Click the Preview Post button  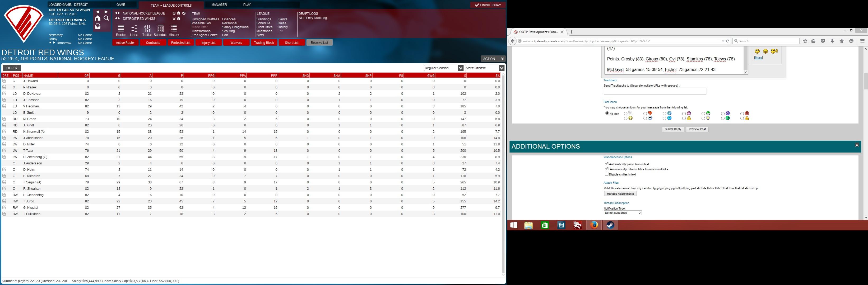[697, 129]
